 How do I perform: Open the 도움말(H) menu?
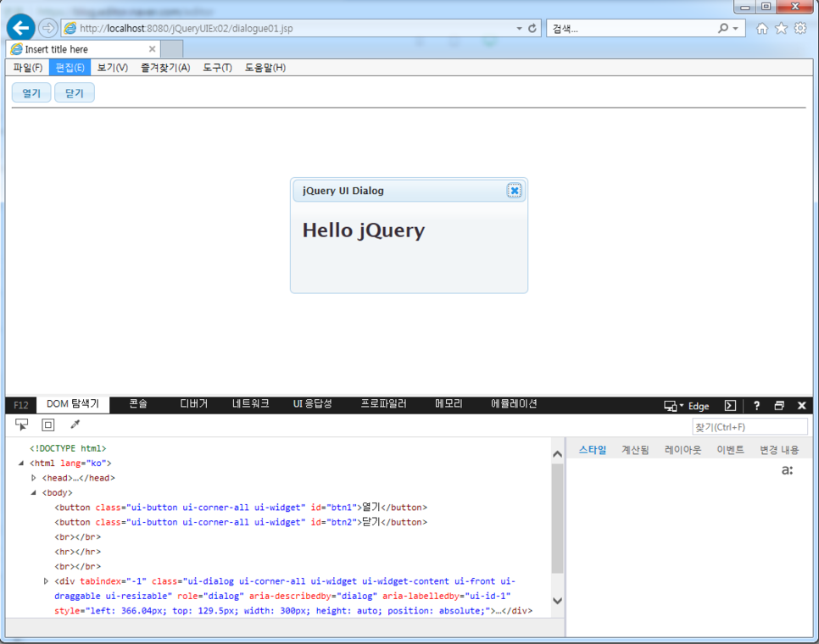(265, 67)
